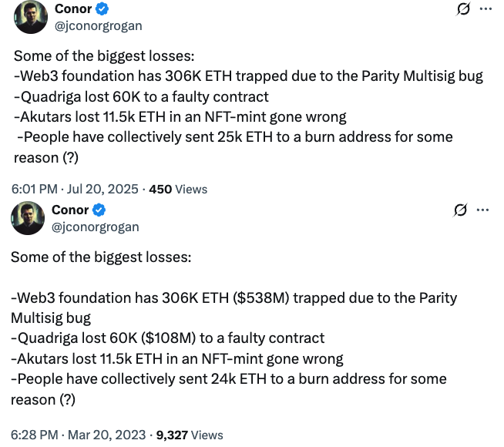Image resolution: width=504 pixels, height=447 pixels.
Task: Open Conor's profile picture on the 2025 tweet
Action: tap(31, 18)
